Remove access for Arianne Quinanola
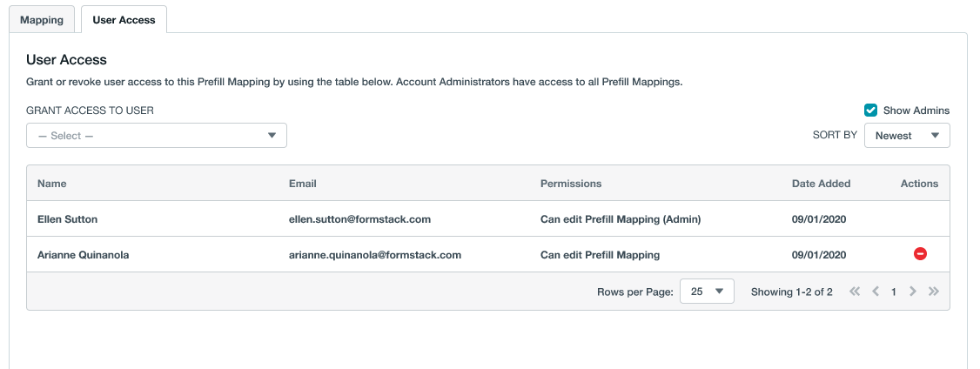 pyautogui.click(x=919, y=254)
